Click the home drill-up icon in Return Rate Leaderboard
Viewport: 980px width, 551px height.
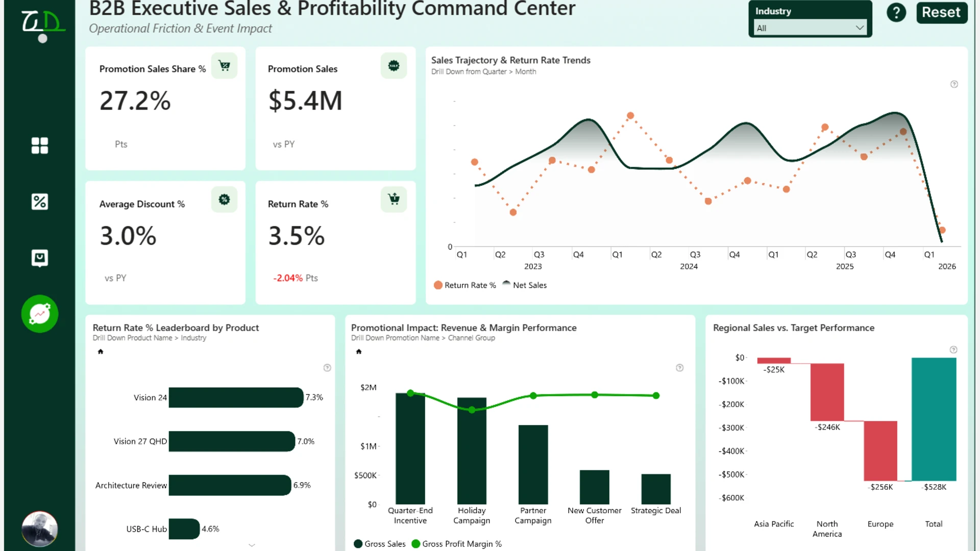pos(101,352)
